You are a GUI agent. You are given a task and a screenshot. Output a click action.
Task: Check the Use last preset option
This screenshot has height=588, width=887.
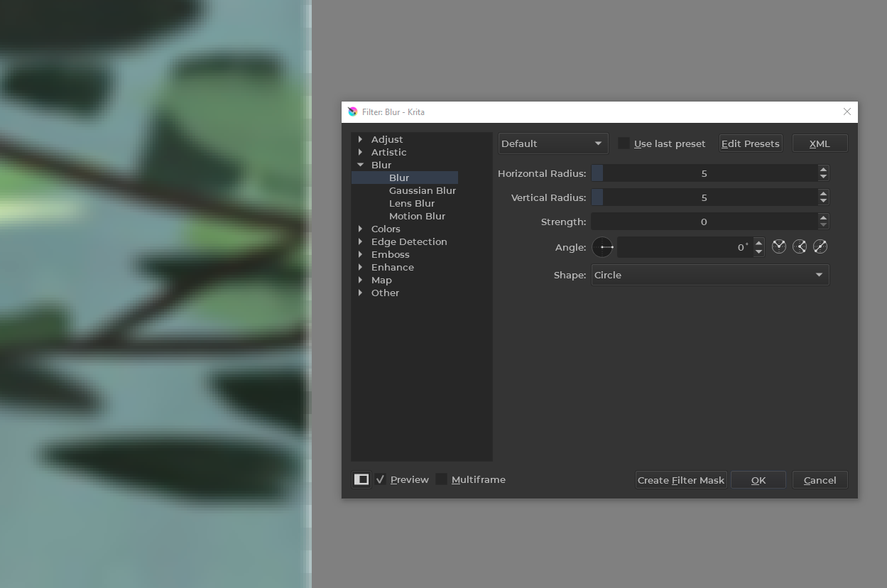click(624, 143)
